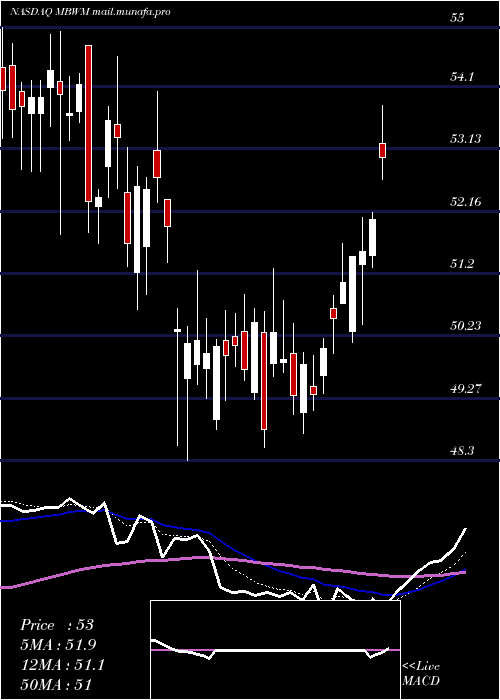The image size is (500, 700).
Task: Click the tall red candle below 55
Action: coord(89,123)
